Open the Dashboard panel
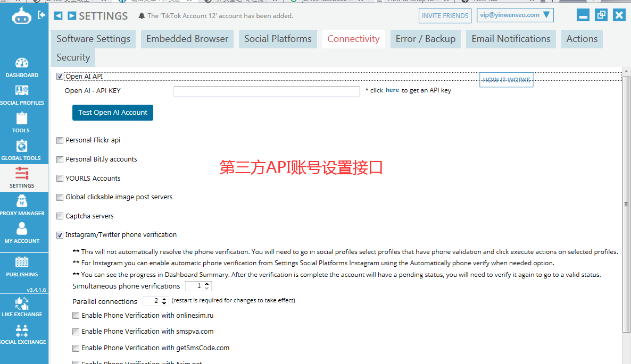 (22, 66)
